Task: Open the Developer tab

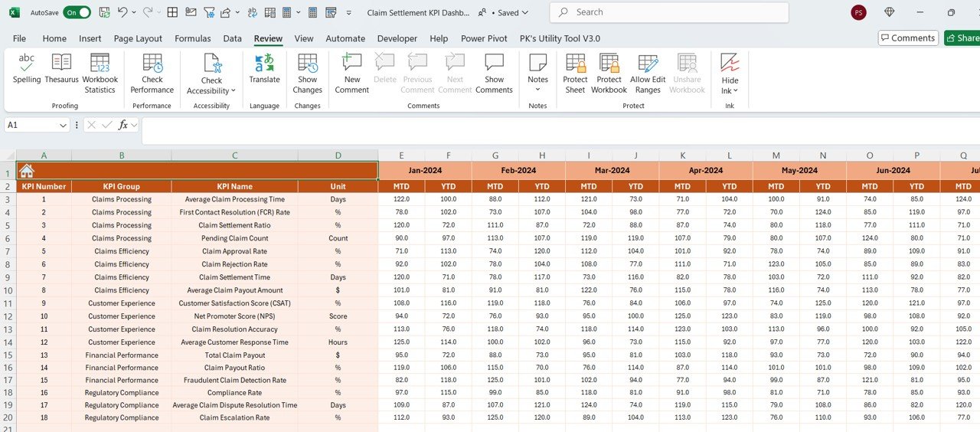Action: coord(397,38)
